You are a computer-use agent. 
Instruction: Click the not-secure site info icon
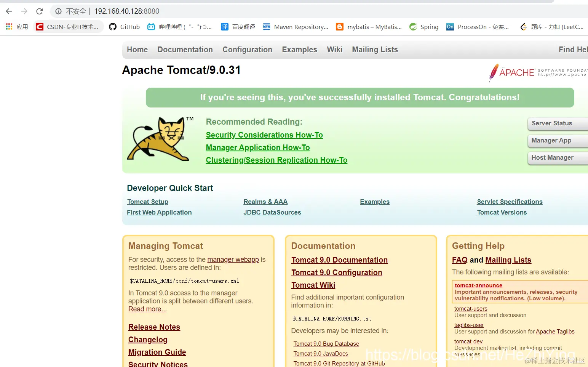pos(58,11)
